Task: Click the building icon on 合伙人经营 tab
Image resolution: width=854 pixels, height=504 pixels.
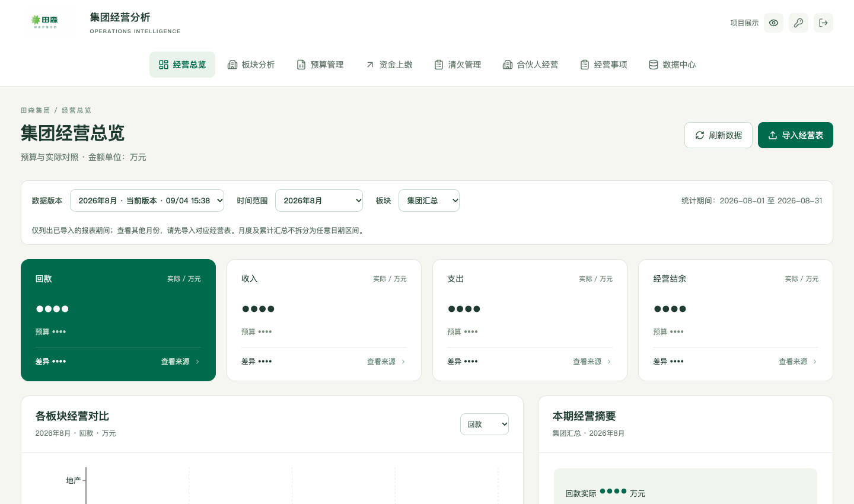Action: click(x=508, y=65)
